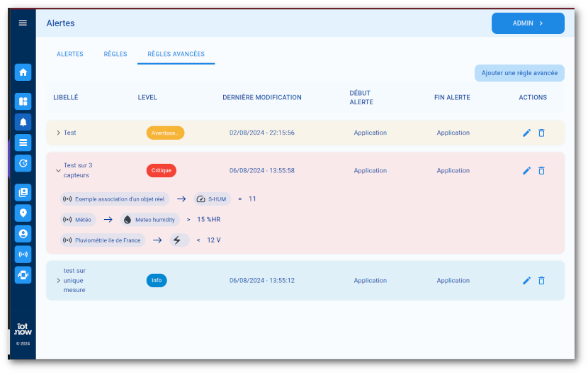This screenshot has width=588, height=373.
Task: Delete the 'test sur unique mesure' rule
Action: 541,281
